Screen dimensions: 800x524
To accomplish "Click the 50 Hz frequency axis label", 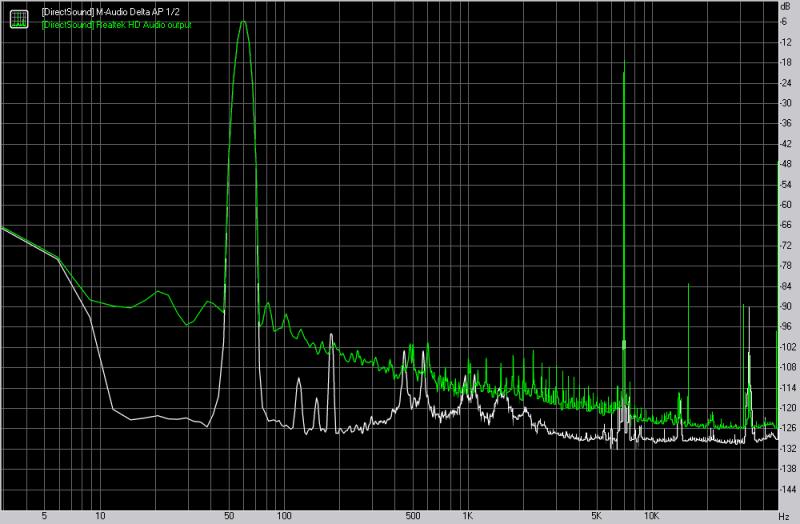I will pos(228,516).
